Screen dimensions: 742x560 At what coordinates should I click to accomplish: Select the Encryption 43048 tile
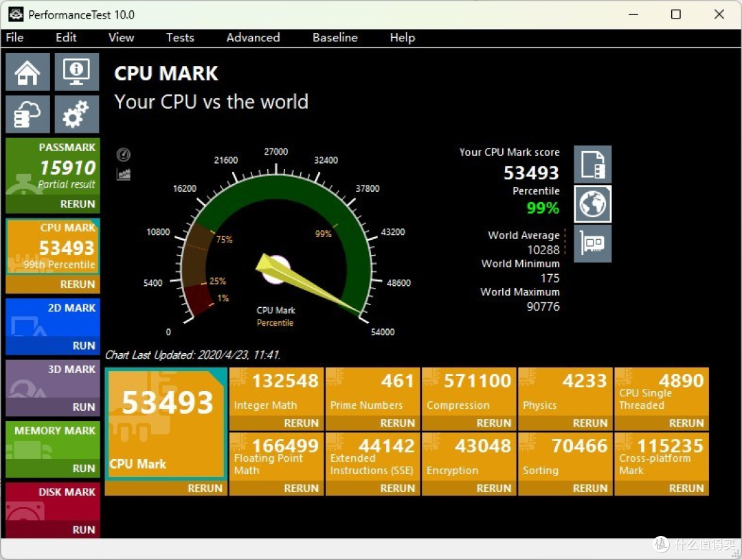469,457
